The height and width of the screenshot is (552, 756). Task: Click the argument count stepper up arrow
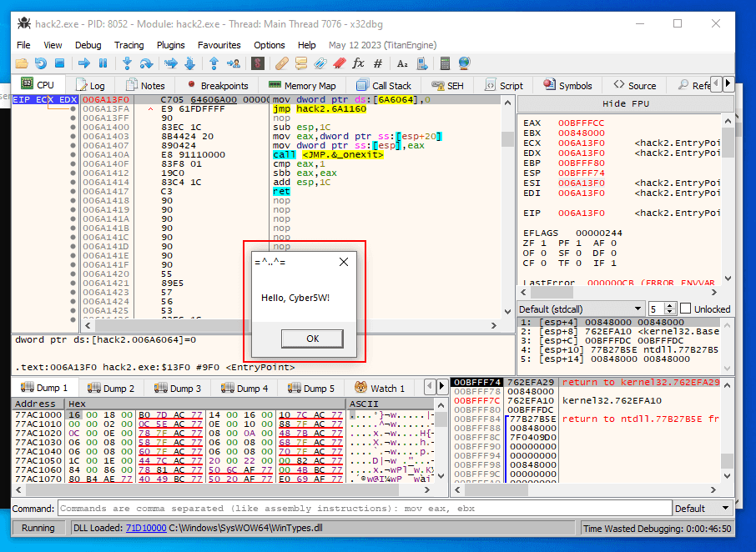(x=668, y=305)
